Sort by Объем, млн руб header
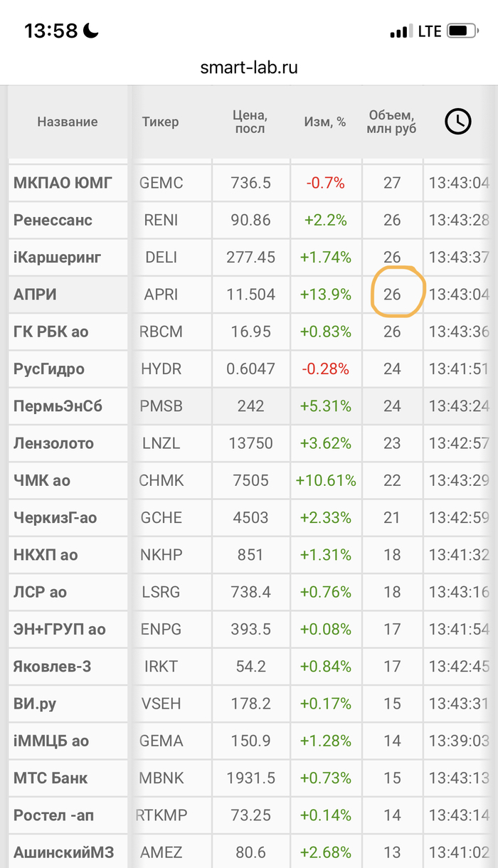The width and height of the screenshot is (498, 868). coord(392,122)
